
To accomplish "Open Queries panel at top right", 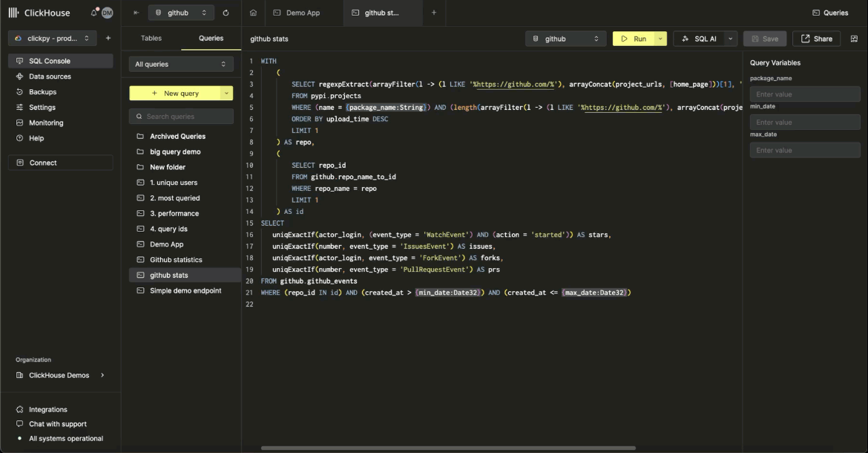I will coord(830,13).
